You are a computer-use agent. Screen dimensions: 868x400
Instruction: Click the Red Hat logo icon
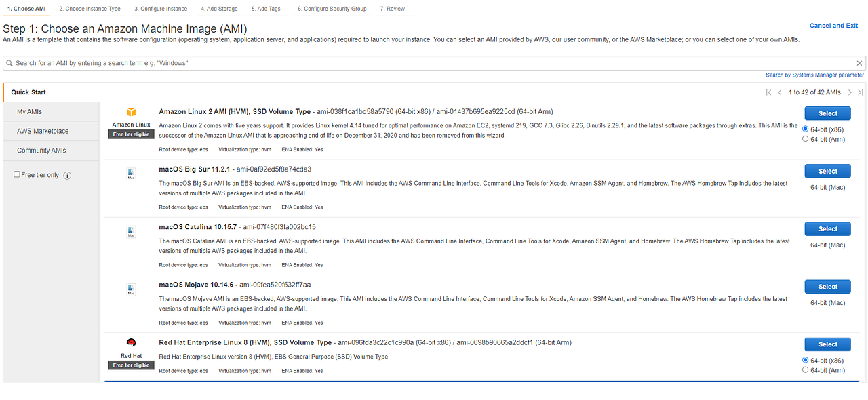(130, 343)
